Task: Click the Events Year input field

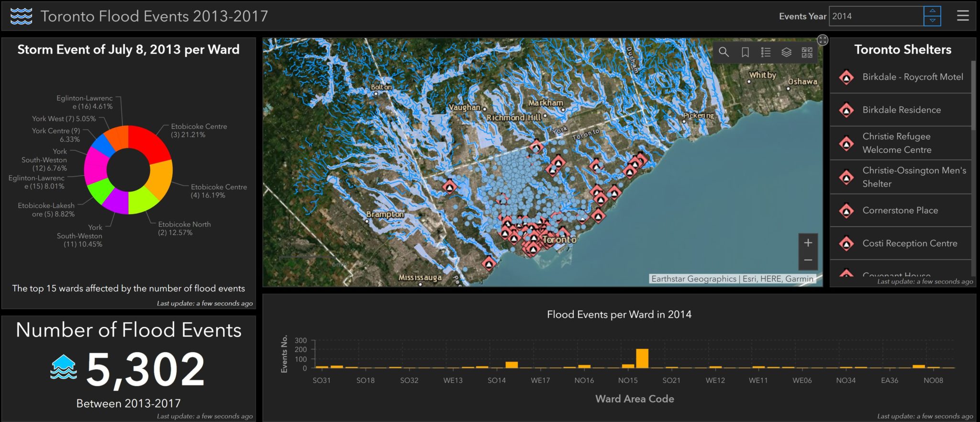Action: (876, 16)
